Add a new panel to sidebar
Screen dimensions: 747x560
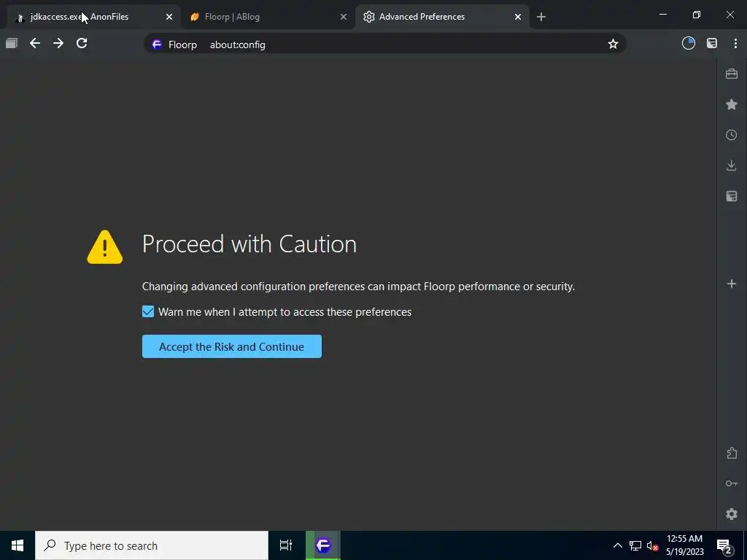(732, 284)
